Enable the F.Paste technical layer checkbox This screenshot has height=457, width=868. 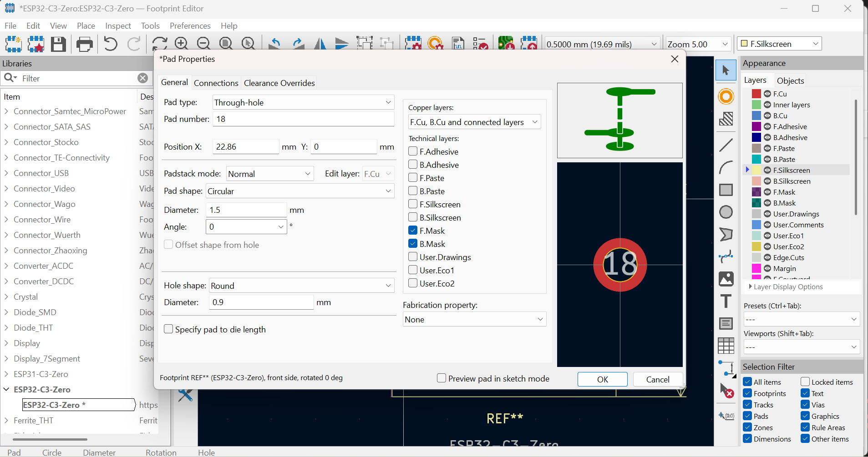pos(413,178)
